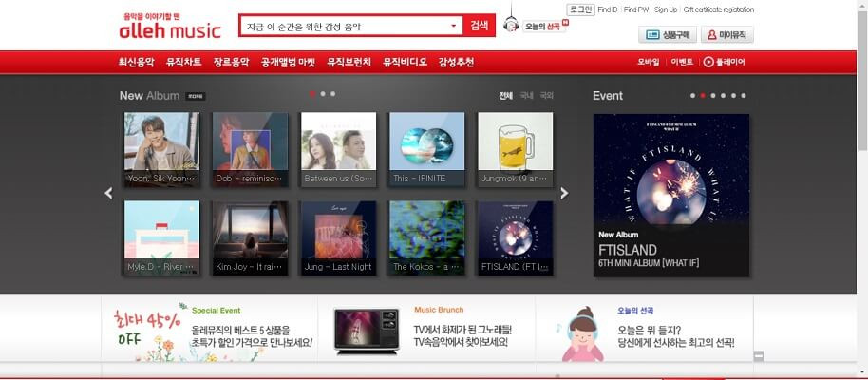Open the FTISLAND album thumbnail
The height and width of the screenshot is (380, 868).
click(x=515, y=237)
